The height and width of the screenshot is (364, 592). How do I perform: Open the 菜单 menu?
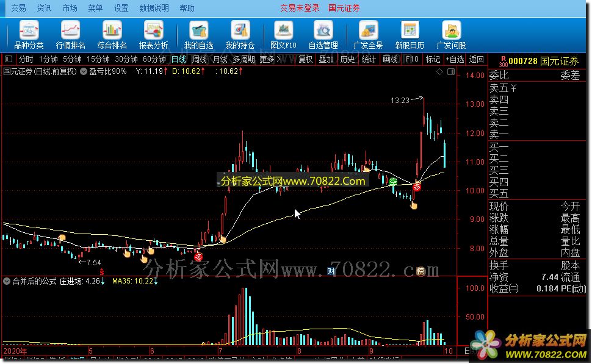point(95,8)
